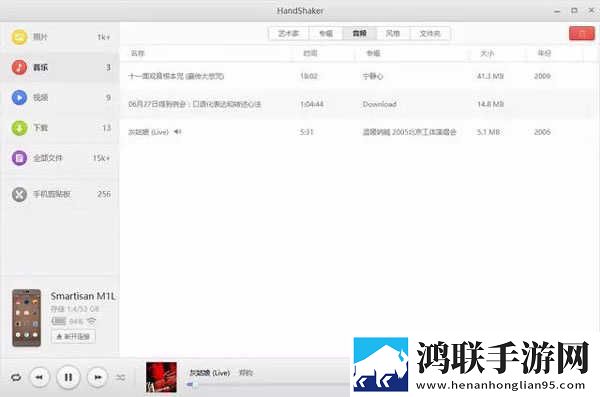
Task: Click the red album cover in the player
Action: pos(161,377)
